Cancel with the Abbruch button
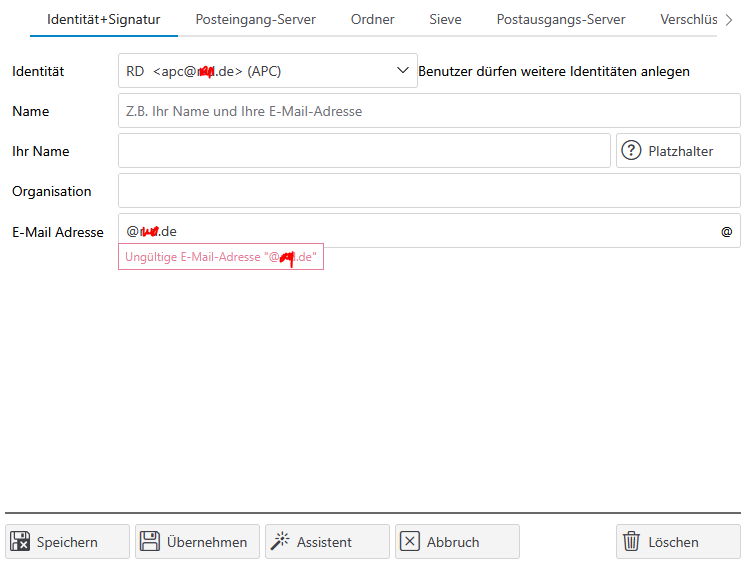 [x=457, y=542]
